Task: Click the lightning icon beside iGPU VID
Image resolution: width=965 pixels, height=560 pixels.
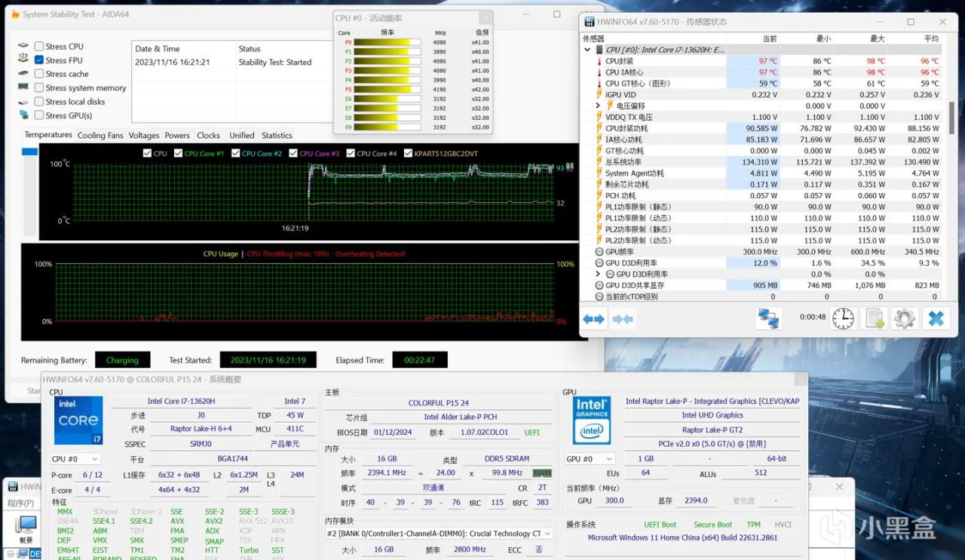Action: coord(599,95)
